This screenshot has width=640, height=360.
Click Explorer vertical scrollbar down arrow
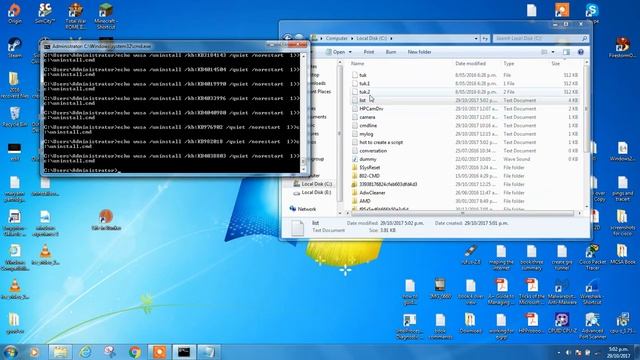587,207
